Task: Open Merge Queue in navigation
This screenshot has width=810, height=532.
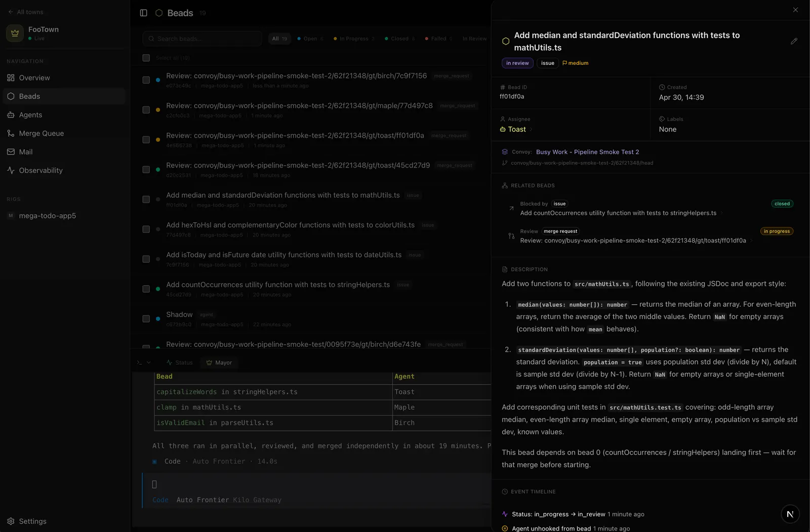Action: [65, 133]
